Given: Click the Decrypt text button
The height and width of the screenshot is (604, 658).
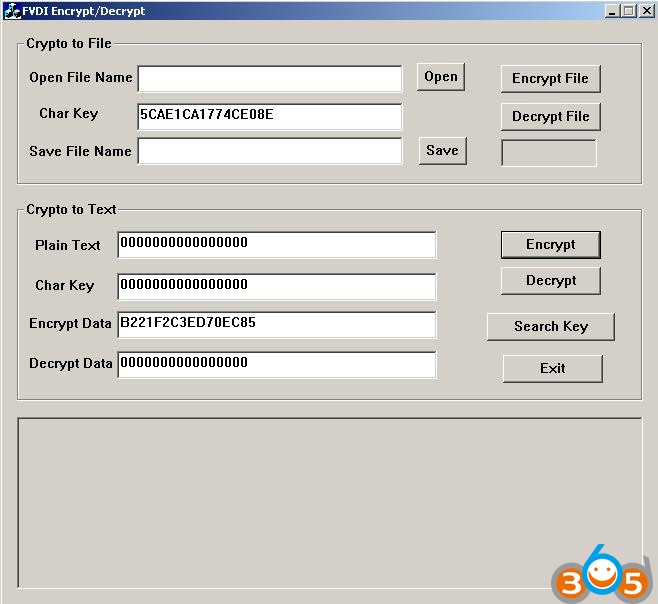Looking at the screenshot, I should pos(551,280).
